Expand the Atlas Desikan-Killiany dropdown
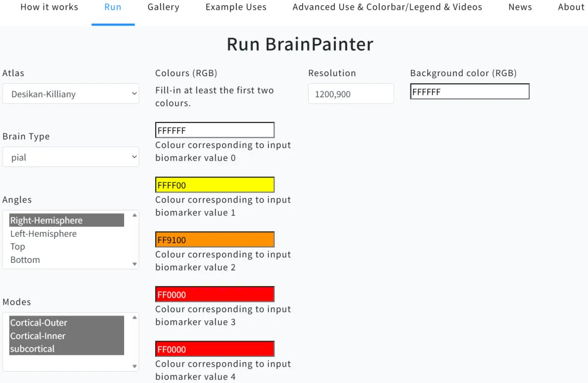This screenshot has width=588, height=383. point(71,94)
